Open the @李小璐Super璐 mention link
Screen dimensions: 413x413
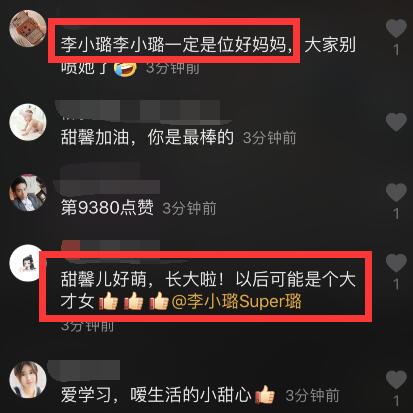pos(236,301)
